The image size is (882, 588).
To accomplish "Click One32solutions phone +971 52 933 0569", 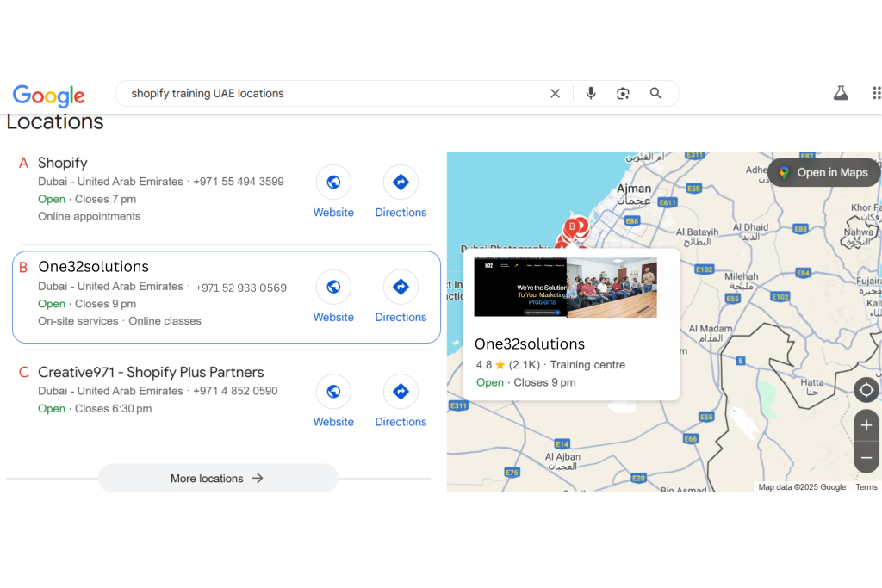I will (x=241, y=288).
